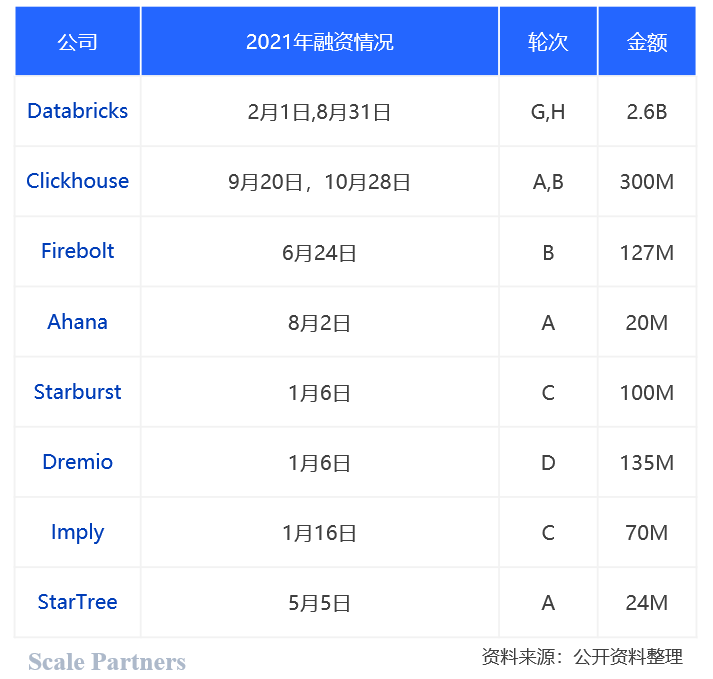
Task: Open the Clickhouse company link
Action: click(78, 181)
